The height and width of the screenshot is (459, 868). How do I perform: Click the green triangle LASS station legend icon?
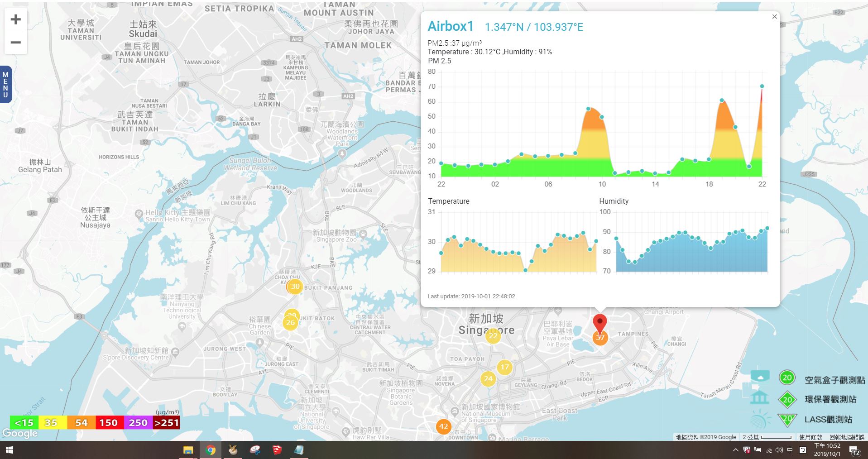(x=787, y=420)
